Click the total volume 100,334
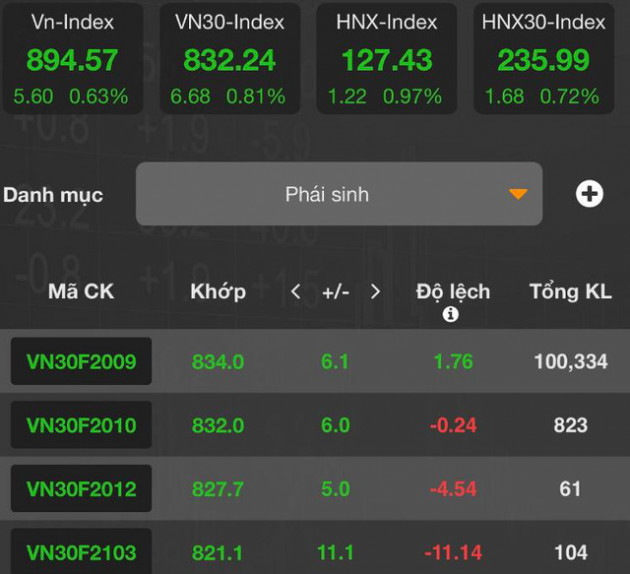 [571, 362]
